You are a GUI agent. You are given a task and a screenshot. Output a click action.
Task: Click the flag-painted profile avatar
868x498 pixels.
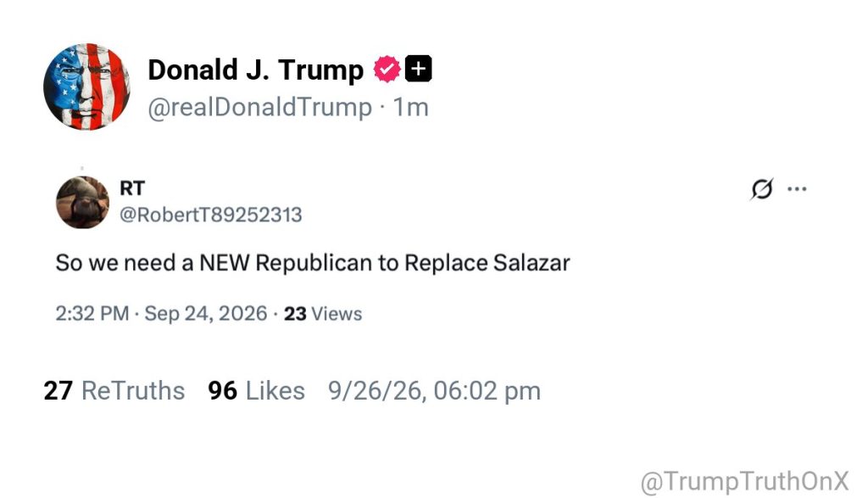[87, 87]
